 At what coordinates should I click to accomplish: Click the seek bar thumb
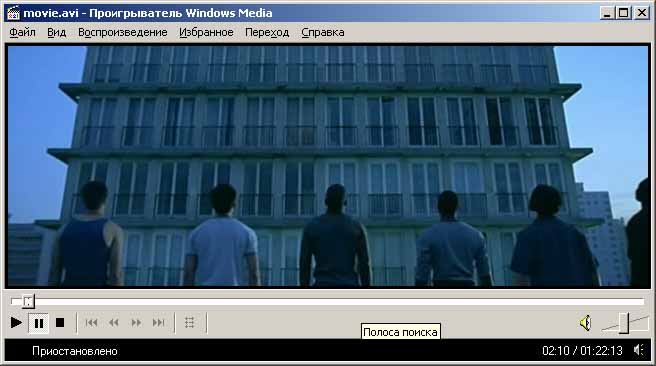point(28,301)
